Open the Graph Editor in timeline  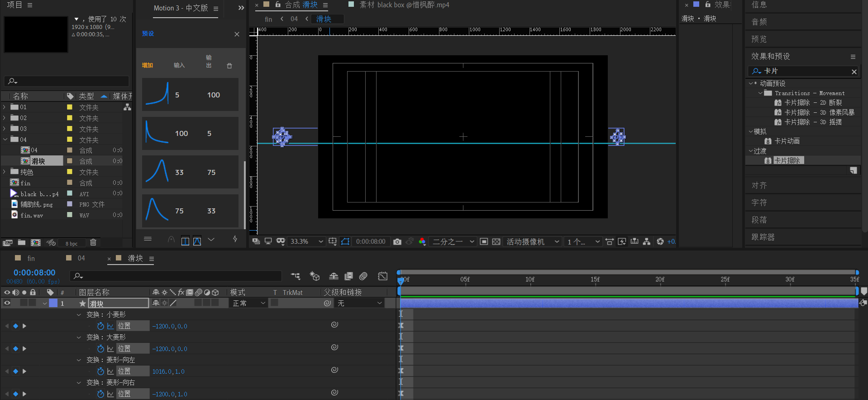coord(383,276)
